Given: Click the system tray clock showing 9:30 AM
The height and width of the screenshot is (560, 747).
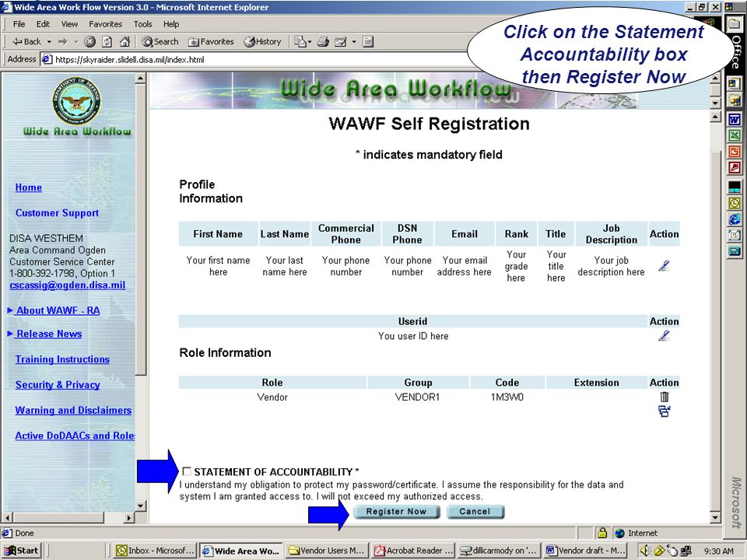Looking at the screenshot, I should coord(719,551).
